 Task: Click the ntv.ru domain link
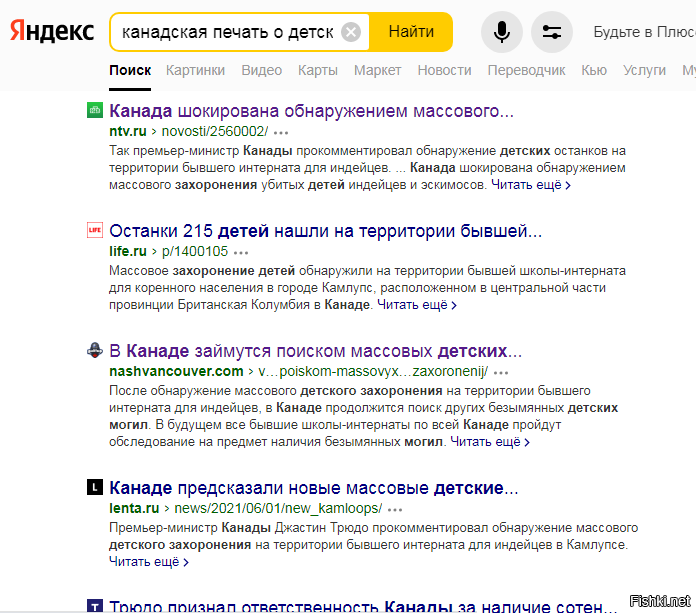click(128, 131)
